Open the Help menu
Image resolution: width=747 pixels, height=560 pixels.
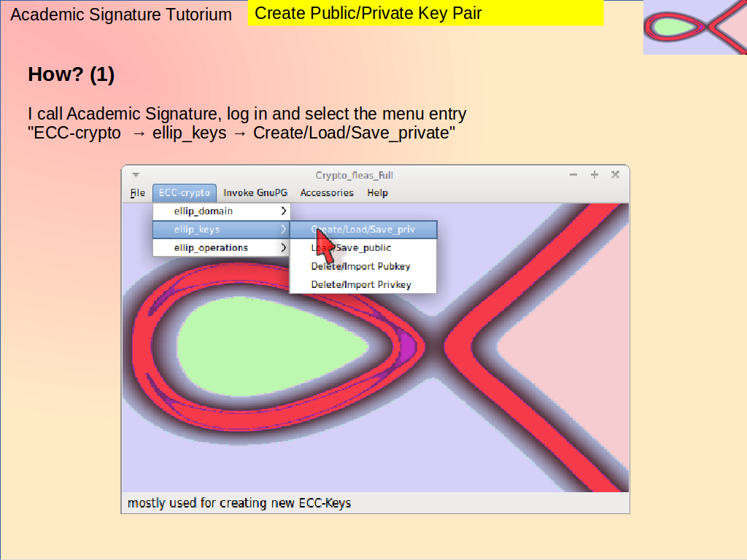[377, 192]
